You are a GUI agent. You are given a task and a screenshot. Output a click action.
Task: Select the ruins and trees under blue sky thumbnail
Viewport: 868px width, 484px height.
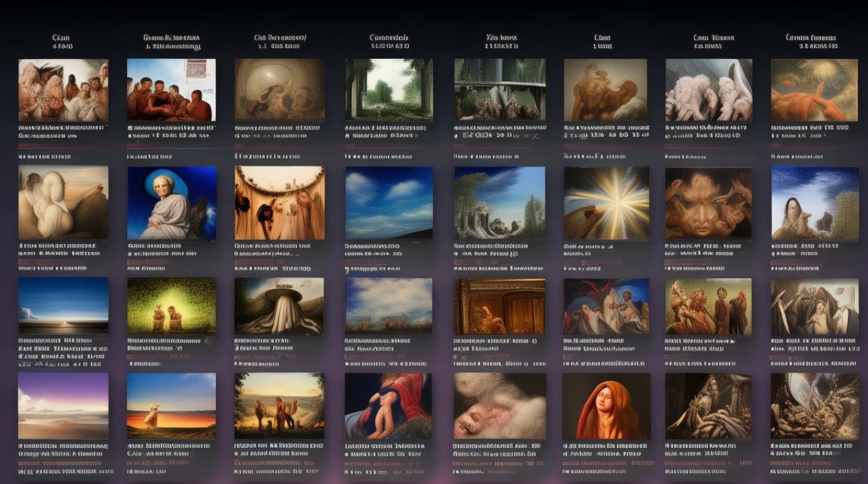(500, 203)
